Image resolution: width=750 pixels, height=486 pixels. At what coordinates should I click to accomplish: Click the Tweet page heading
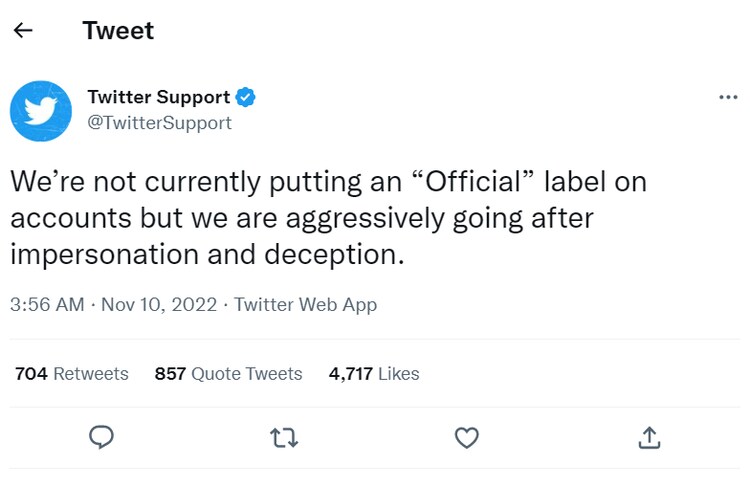(x=118, y=31)
